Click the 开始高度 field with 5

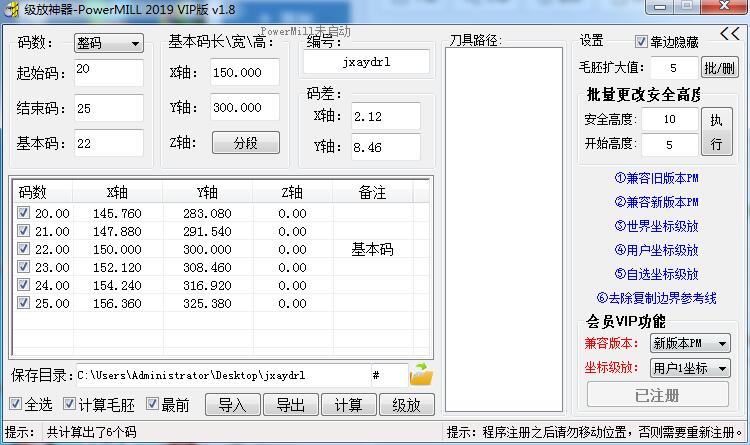670,145
